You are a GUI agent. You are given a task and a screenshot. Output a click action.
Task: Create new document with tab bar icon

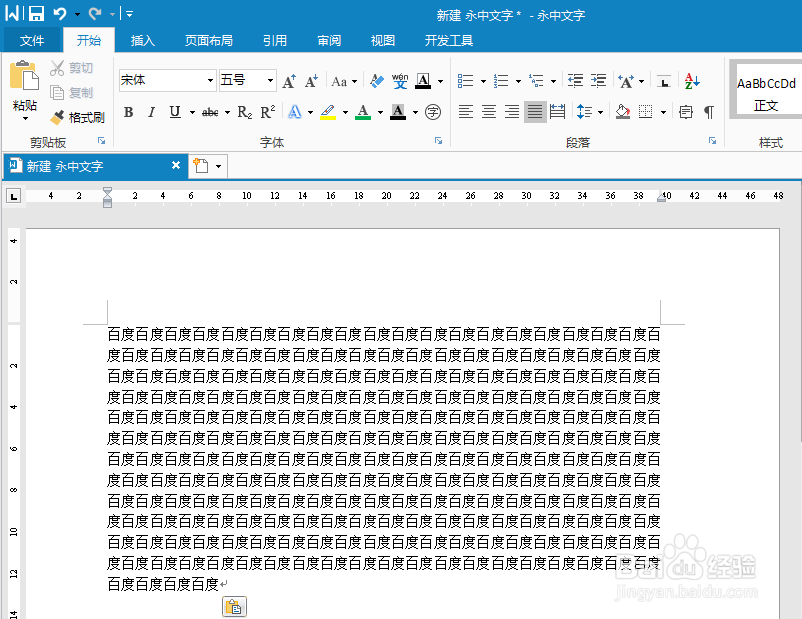pyautogui.click(x=201, y=166)
